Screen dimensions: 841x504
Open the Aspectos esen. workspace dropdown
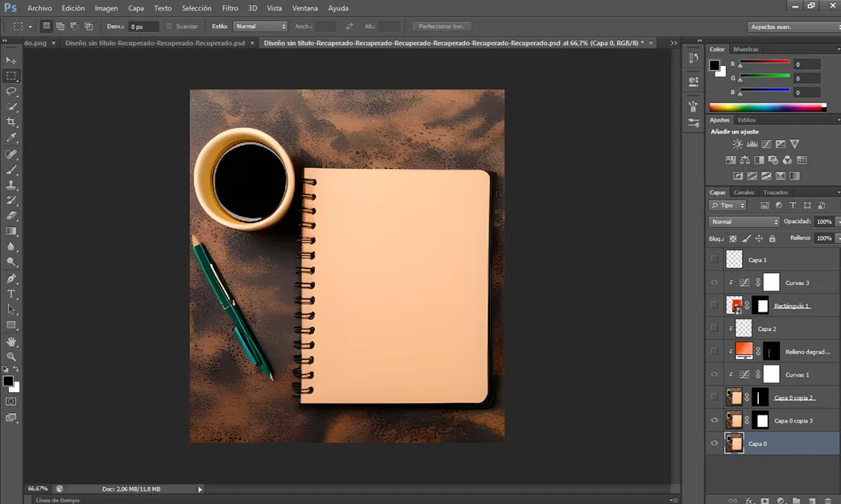pyautogui.click(x=793, y=27)
